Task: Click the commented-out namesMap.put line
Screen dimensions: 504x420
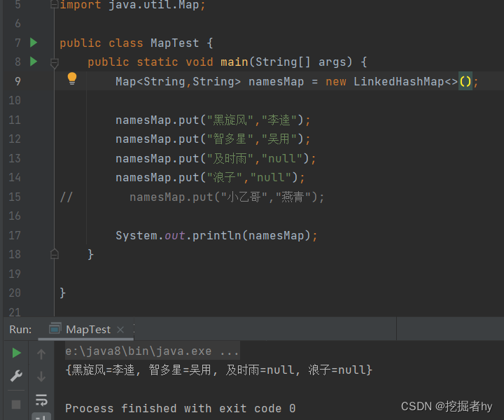Action: tap(227, 197)
